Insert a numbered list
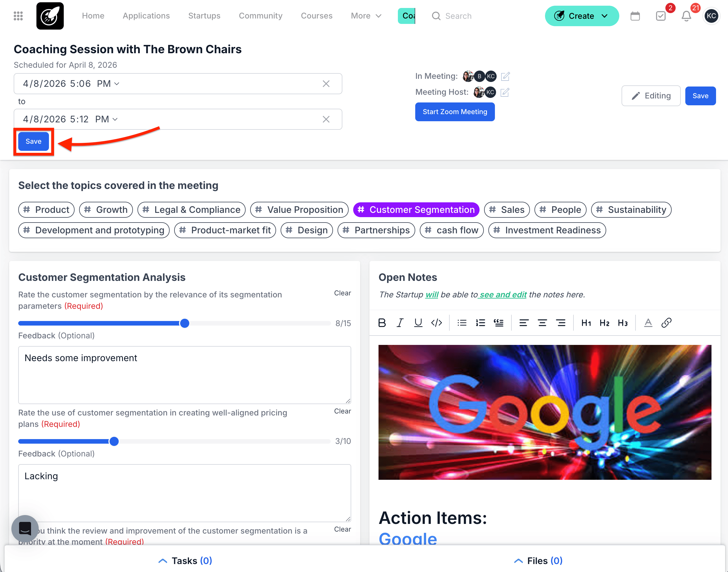728x572 pixels. tap(480, 323)
